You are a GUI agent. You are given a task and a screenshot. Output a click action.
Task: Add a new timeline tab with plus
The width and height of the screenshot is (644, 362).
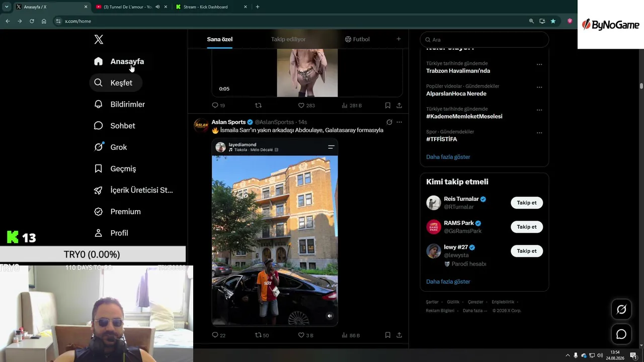[x=398, y=39]
